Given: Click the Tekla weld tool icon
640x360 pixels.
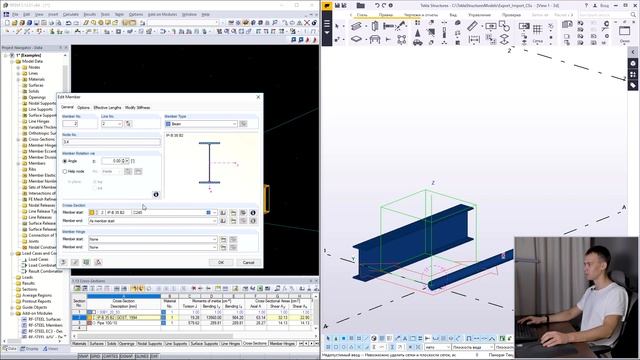Looking at the screenshot, I should 401,26.
